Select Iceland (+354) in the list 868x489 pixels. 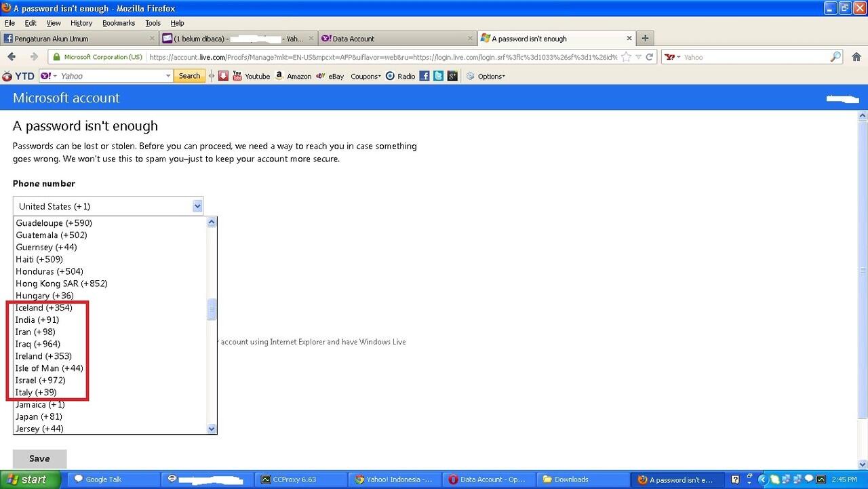110,308
